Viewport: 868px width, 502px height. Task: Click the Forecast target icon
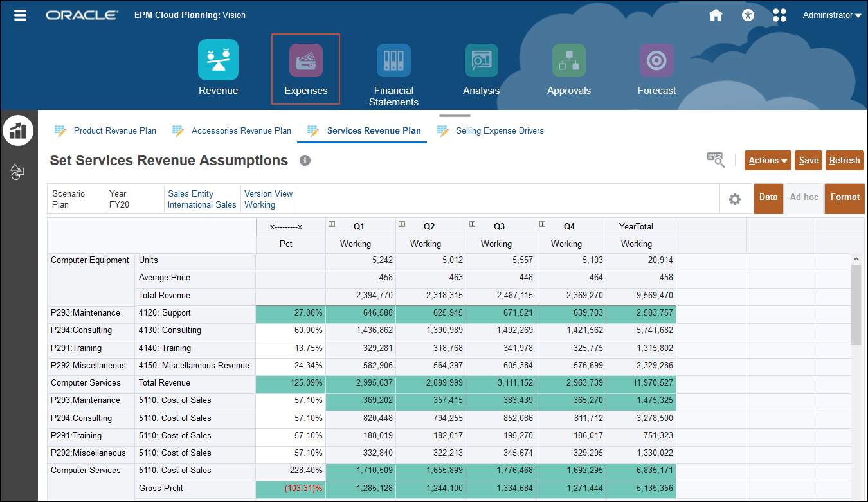(x=656, y=60)
